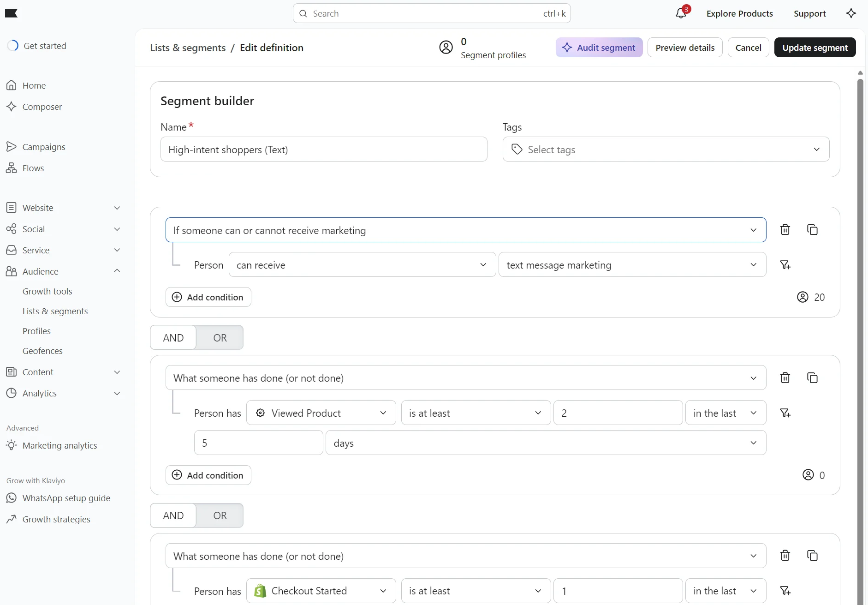
Task: Click the segment profiles person icon
Action: (x=446, y=48)
